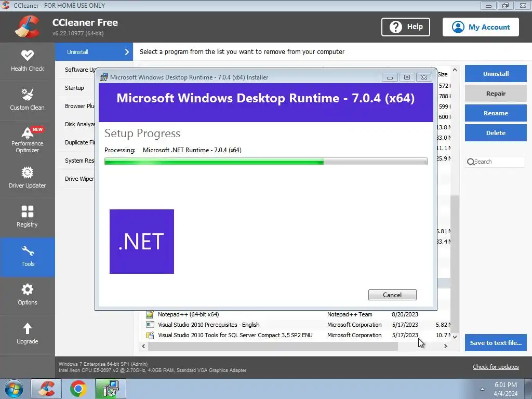
Task: Click SQL Server Compact Tools row icon
Action: click(x=150, y=335)
